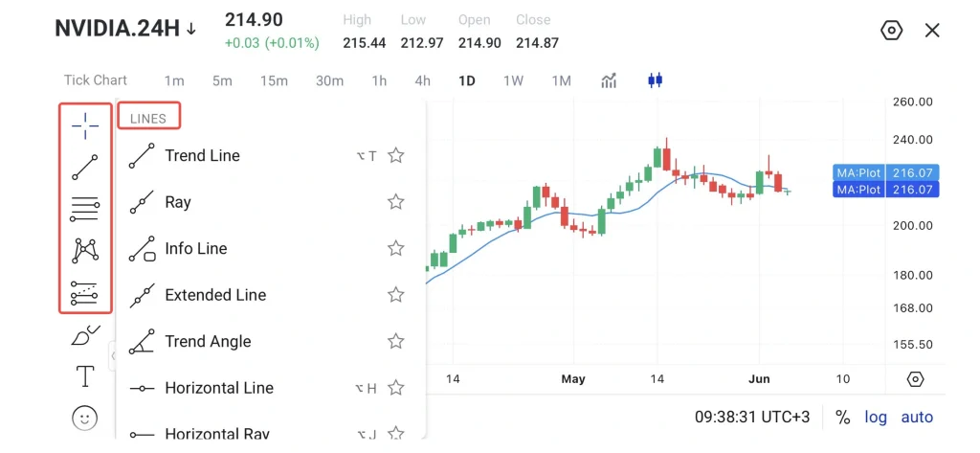Open the horizontal lines (Fibonacci) tool group
Viewport: 980px width, 453px height.
coord(85,209)
